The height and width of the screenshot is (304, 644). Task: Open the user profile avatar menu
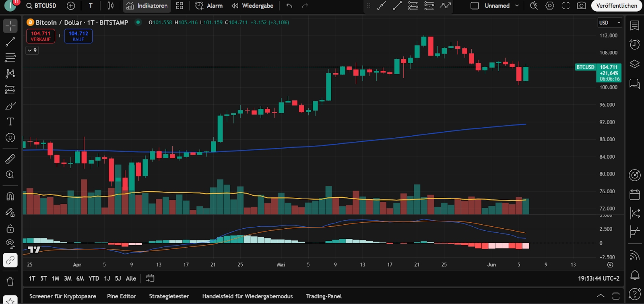coord(10,5)
